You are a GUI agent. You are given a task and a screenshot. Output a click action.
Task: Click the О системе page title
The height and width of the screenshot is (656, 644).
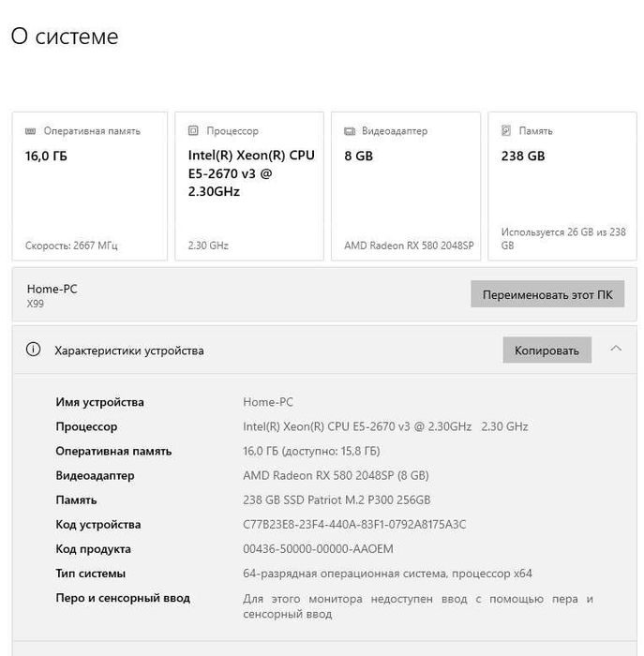65,37
